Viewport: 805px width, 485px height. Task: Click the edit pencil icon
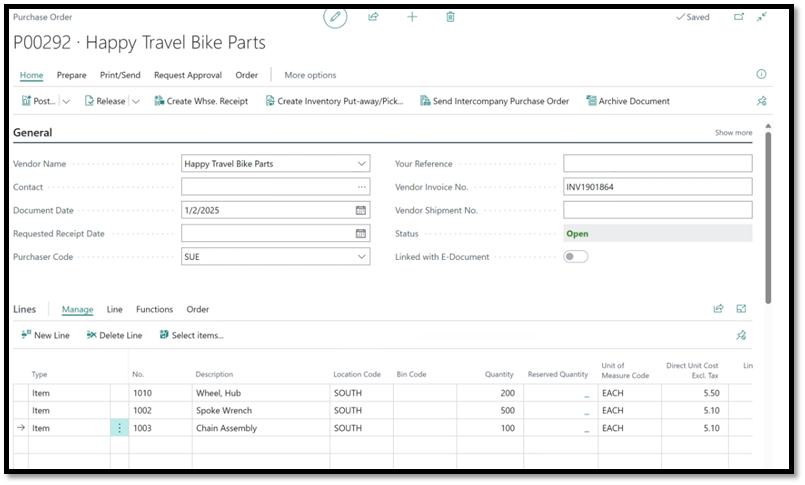pos(335,17)
